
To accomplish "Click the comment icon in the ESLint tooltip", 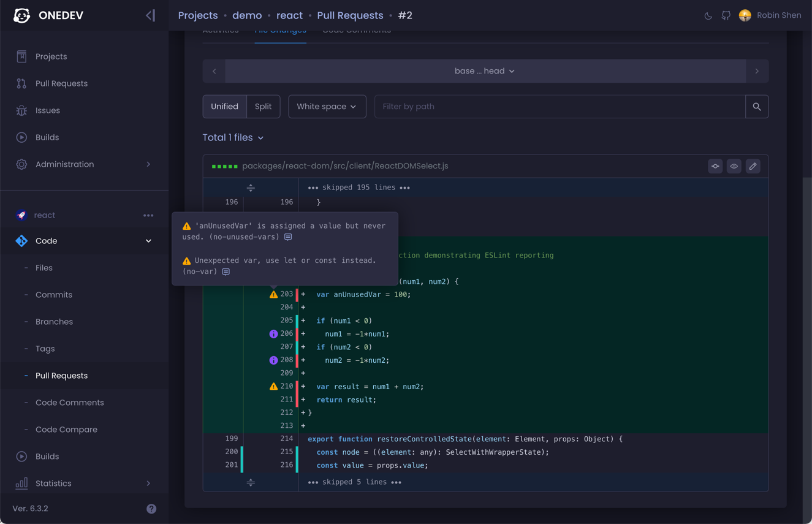I will tap(288, 237).
